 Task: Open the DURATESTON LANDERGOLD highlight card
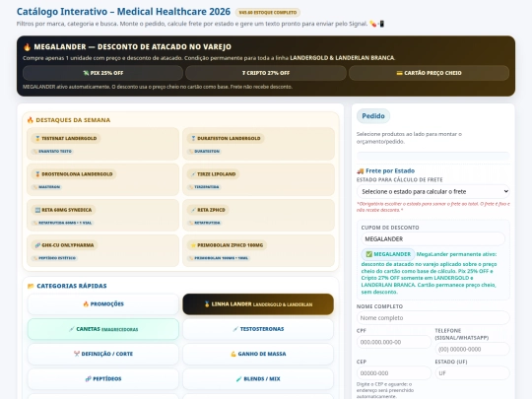tap(258, 144)
